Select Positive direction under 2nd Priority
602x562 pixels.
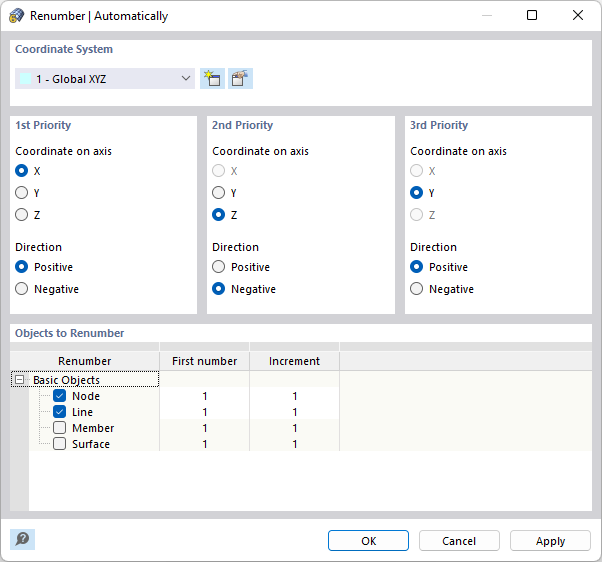pos(219,267)
